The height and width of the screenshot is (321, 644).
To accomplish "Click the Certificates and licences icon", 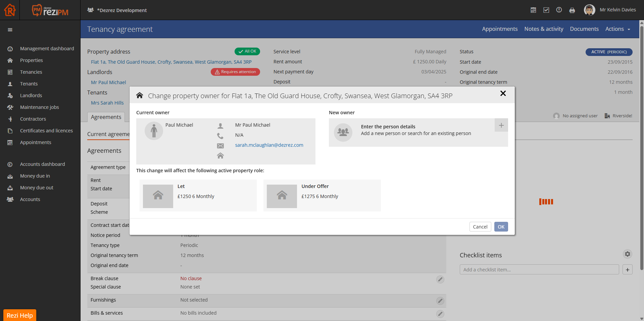I will [x=10, y=131].
